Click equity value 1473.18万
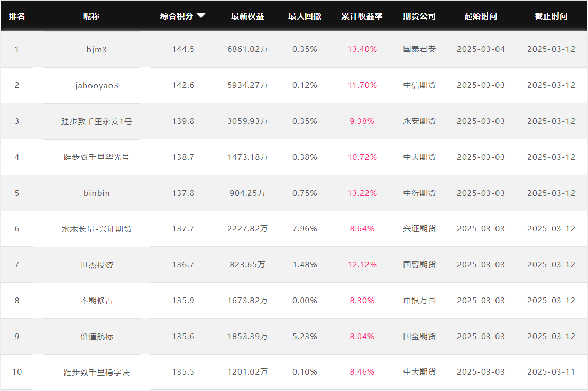588x391 pixels. [x=248, y=157]
